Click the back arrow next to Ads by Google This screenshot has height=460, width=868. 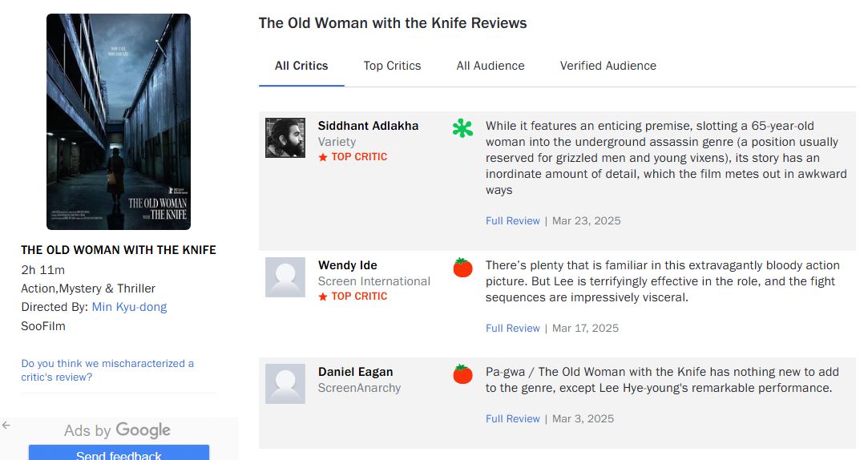tap(6, 426)
